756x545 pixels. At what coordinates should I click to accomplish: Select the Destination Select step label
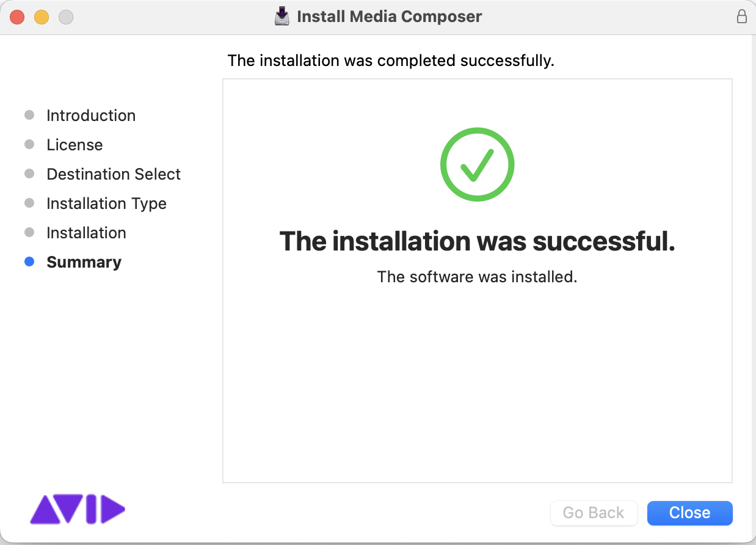point(114,174)
